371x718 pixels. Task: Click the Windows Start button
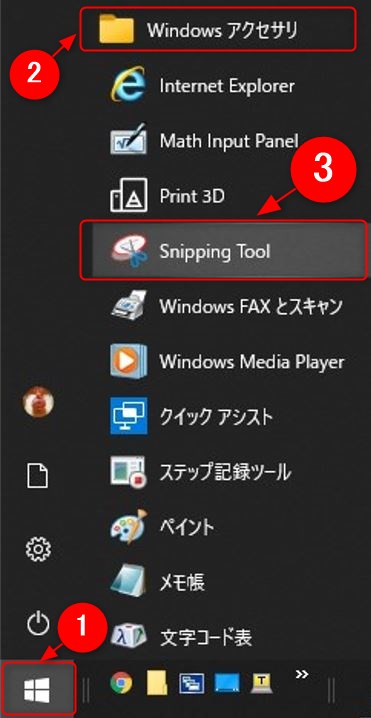[37, 690]
